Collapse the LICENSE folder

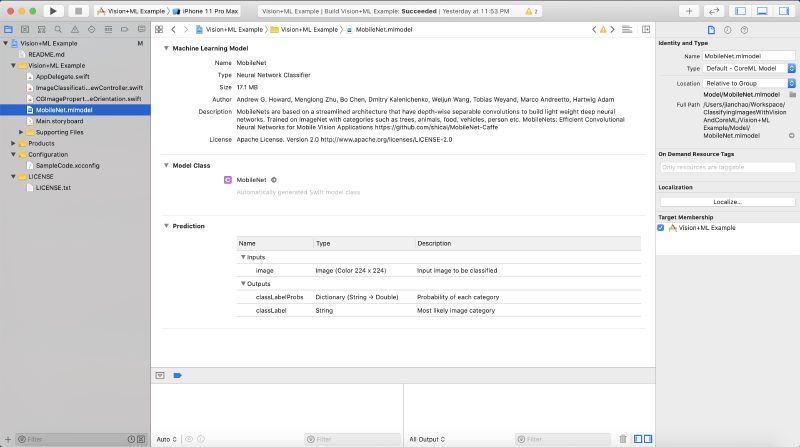click(13, 177)
